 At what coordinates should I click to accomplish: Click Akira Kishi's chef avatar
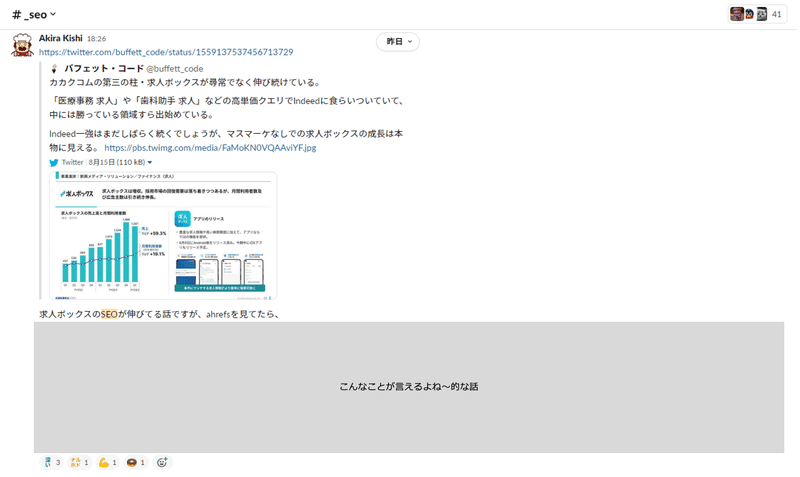click(22, 45)
